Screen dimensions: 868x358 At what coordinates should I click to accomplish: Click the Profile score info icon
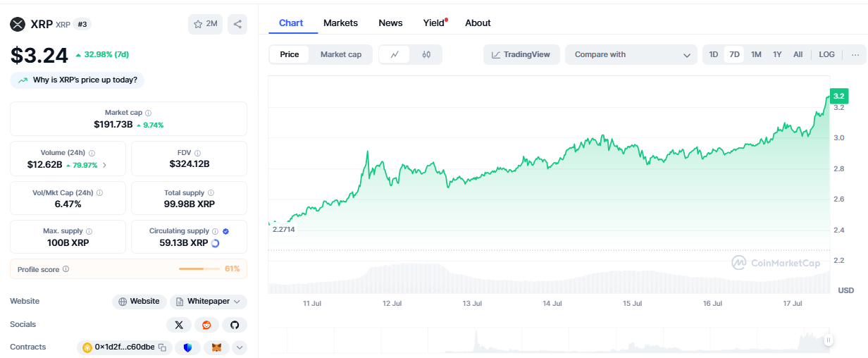pos(66,269)
